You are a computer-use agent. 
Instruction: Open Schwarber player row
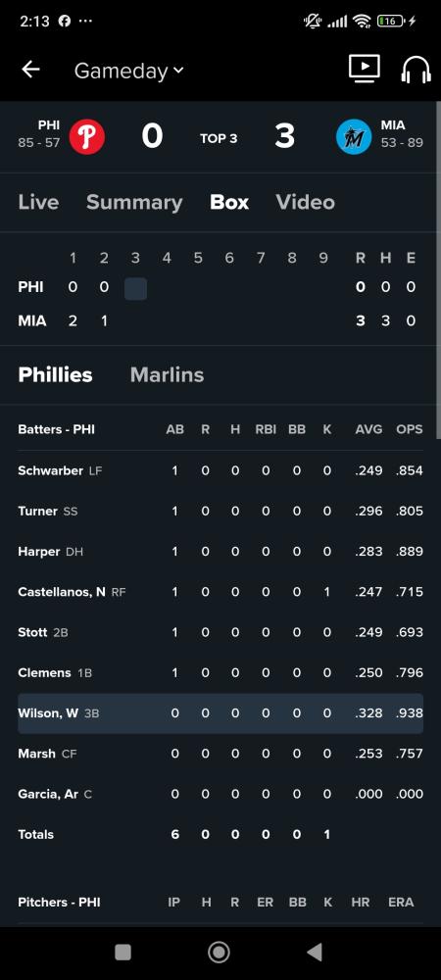click(220, 470)
